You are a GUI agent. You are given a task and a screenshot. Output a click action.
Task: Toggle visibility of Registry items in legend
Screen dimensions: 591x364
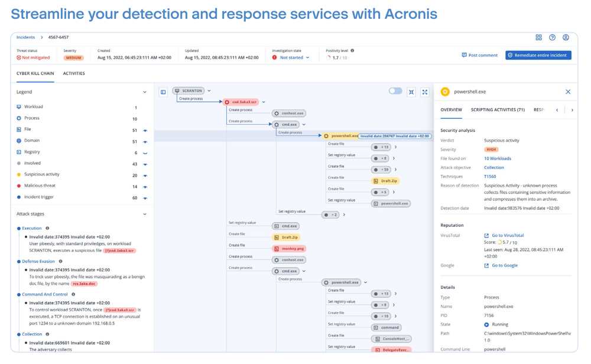pyautogui.click(x=145, y=154)
